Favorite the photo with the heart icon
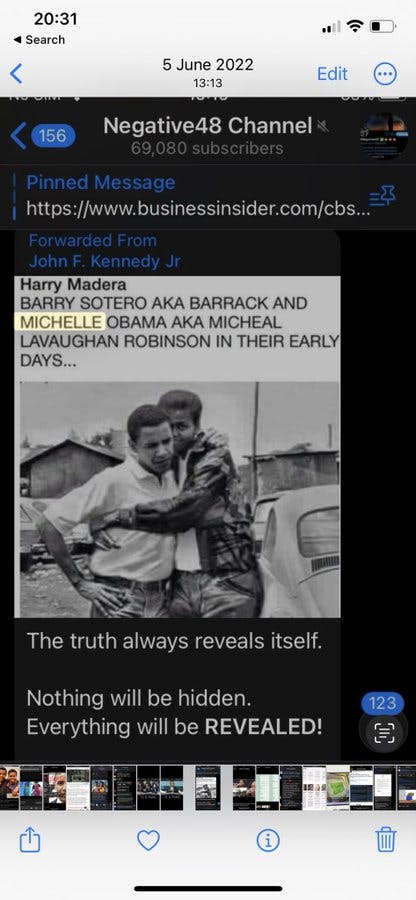Image resolution: width=416 pixels, height=900 pixels. [x=148, y=841]
